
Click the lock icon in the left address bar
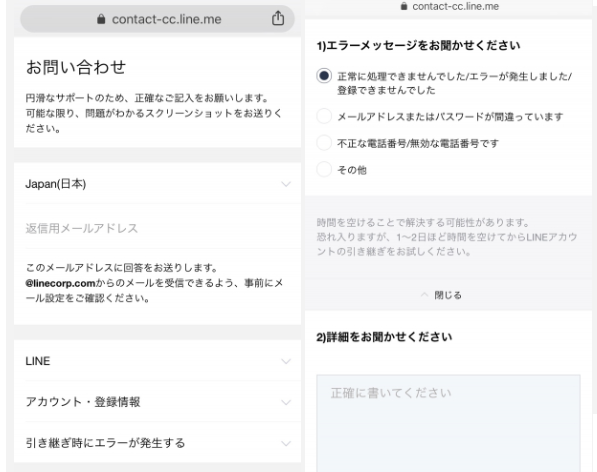point(101,19)
